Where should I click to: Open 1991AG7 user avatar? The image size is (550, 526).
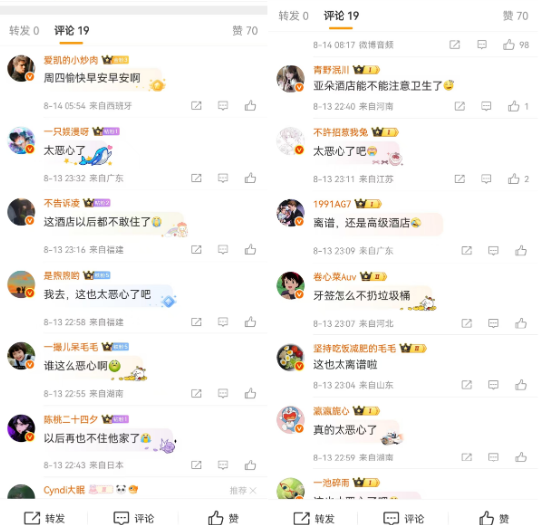290,213
